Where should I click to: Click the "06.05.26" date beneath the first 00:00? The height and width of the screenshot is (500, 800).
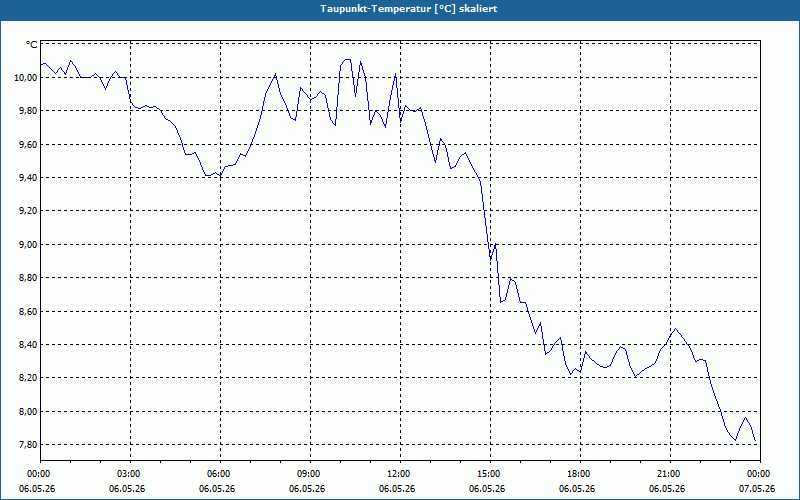click(x=37, y=489)
